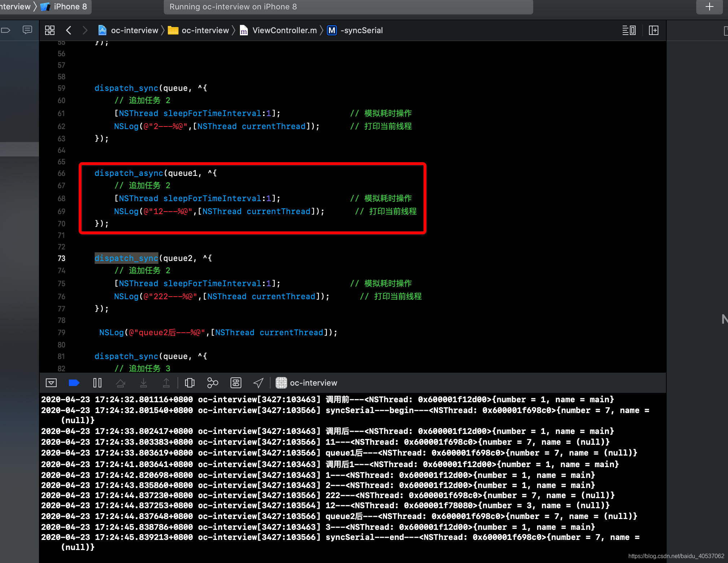Click line number 73 in gutter
This screenshot has width=728, height=563.
[x=62, y=258]
